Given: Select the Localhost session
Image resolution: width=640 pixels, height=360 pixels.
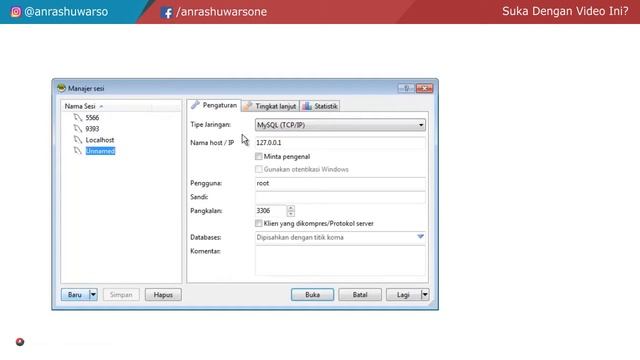Looking at the screenshot, I should (100, 140).
